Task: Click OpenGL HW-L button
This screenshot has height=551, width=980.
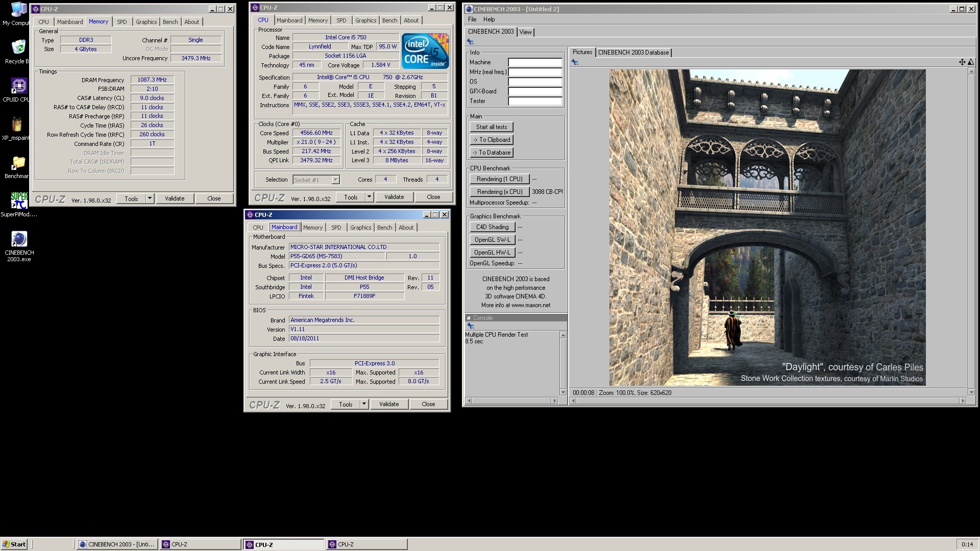Action: [x=492, y=253]
